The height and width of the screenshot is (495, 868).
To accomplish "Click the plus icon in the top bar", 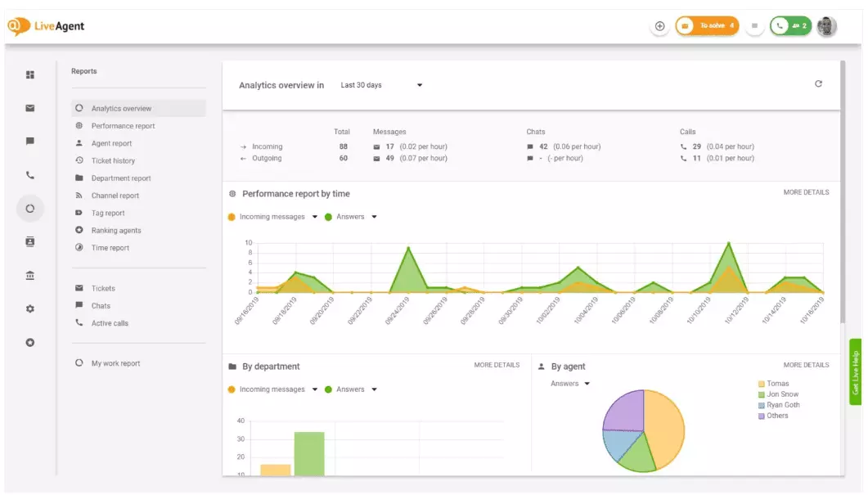I will (x=659, y=25).
